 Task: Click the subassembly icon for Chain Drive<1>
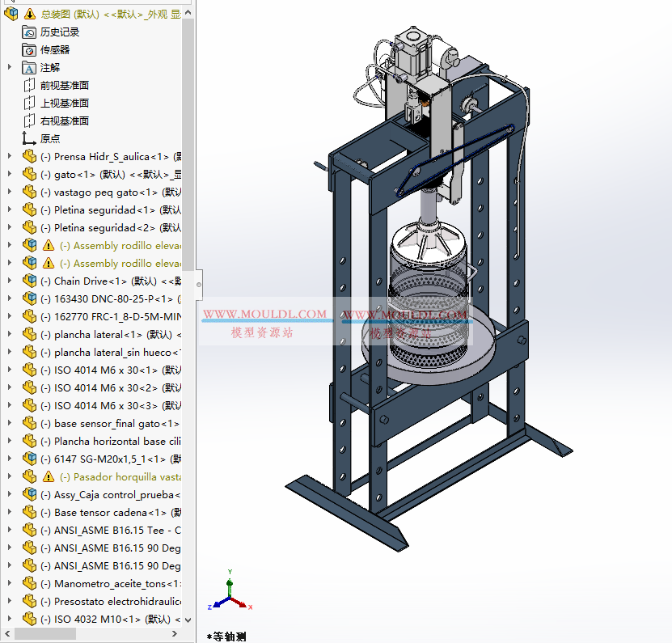[x=29, y=281]
